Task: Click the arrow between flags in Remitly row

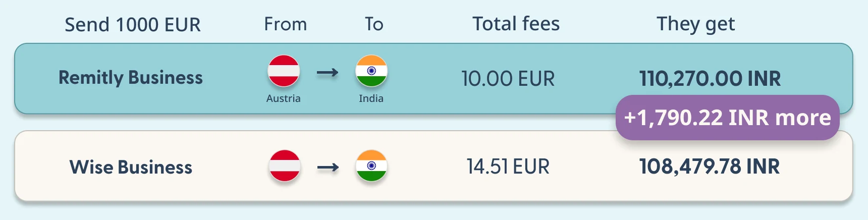Action: [x=328, y=73]
